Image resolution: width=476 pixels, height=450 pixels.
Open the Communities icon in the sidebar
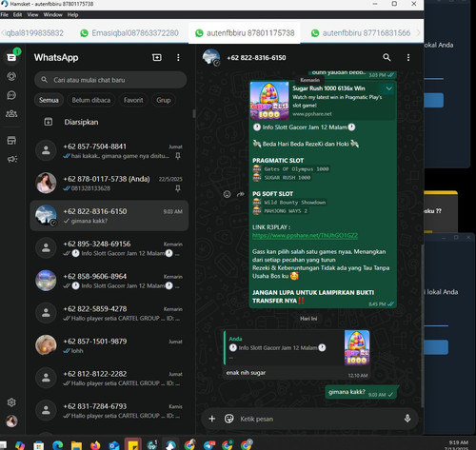pyautogui.click(x=11, y=113)
